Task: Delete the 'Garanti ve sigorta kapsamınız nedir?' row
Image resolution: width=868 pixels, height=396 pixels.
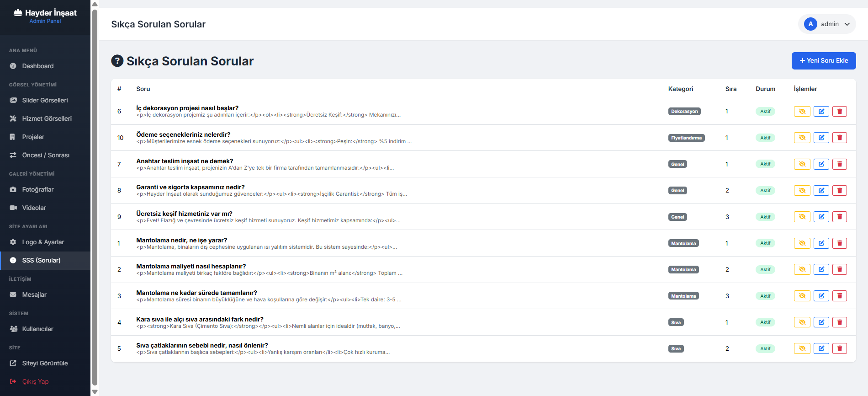Action: pyautogui.click(x=839, y=191)
